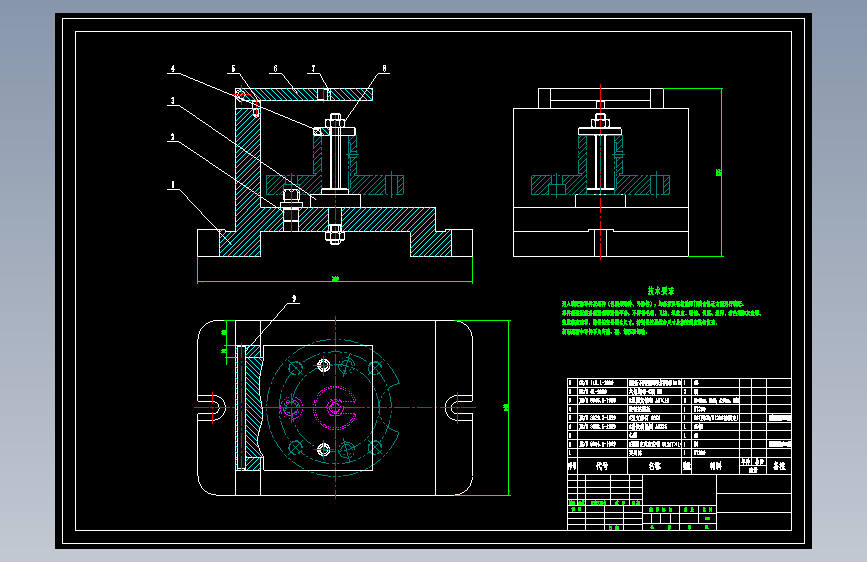Click the 备注 column header in parts list
Image resolution: width=867 pixels, height=562 pixels.
(779, 466)
